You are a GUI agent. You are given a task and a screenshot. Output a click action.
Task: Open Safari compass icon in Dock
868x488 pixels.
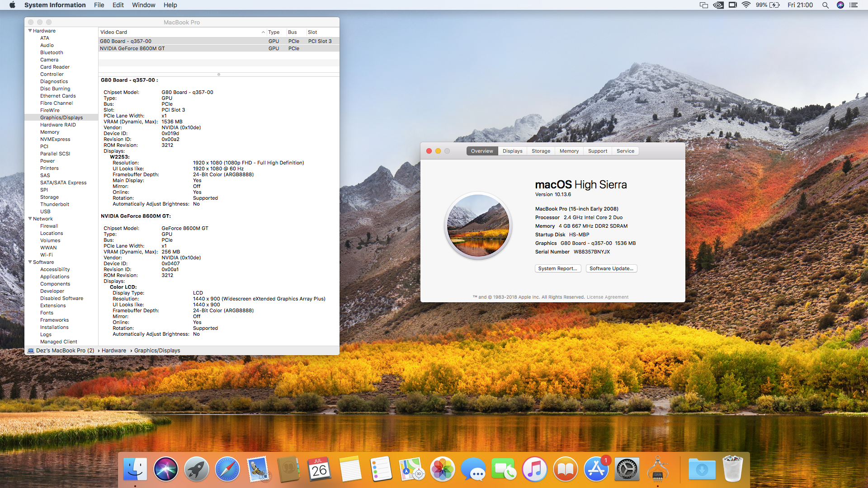coord(227,469)
